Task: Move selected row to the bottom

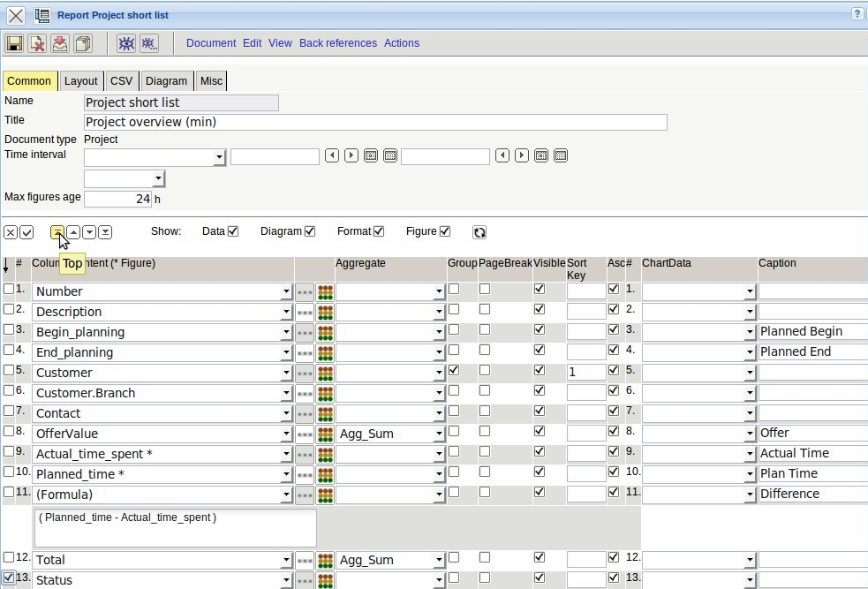Action: coord(105,232)
